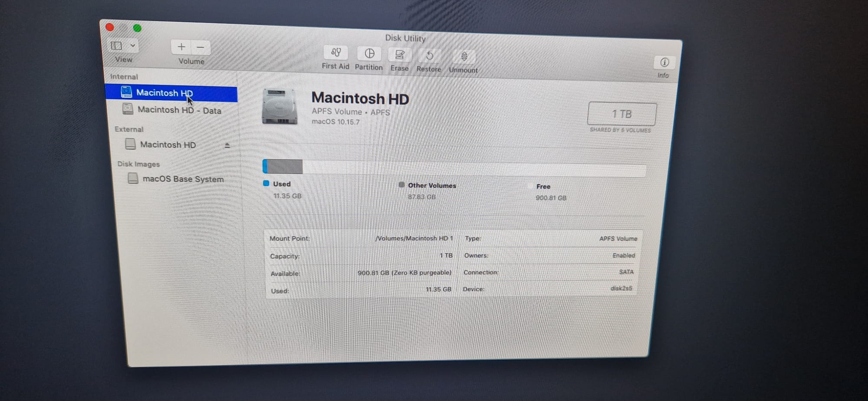Add a volume with plus button
Image resolution: width=868 pixels, height=401 pixels.
pyautogui.click(x=181, y=46)
